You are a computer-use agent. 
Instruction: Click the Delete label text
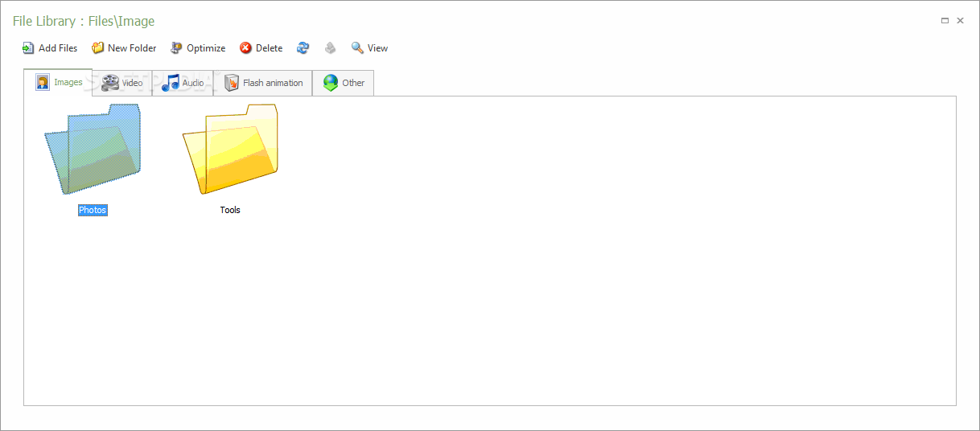coord(269,48)
